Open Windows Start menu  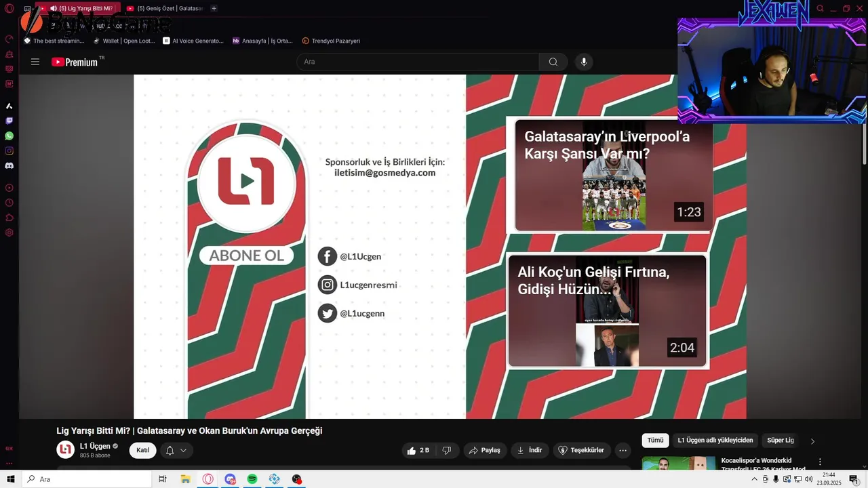[11, 479]
